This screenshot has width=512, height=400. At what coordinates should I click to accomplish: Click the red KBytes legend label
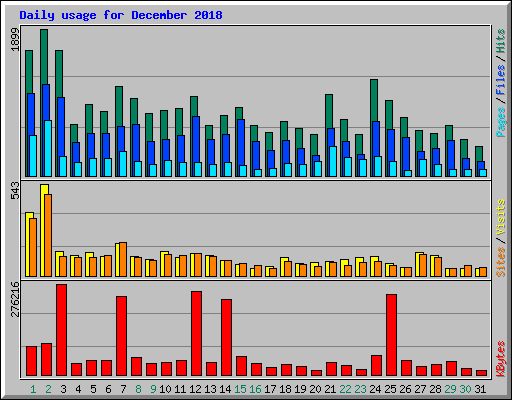tap(500, 359)
